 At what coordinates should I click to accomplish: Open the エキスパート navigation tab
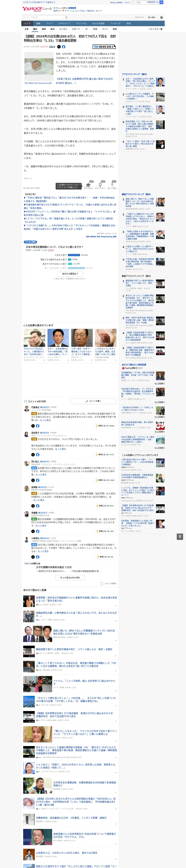[64, 24]
